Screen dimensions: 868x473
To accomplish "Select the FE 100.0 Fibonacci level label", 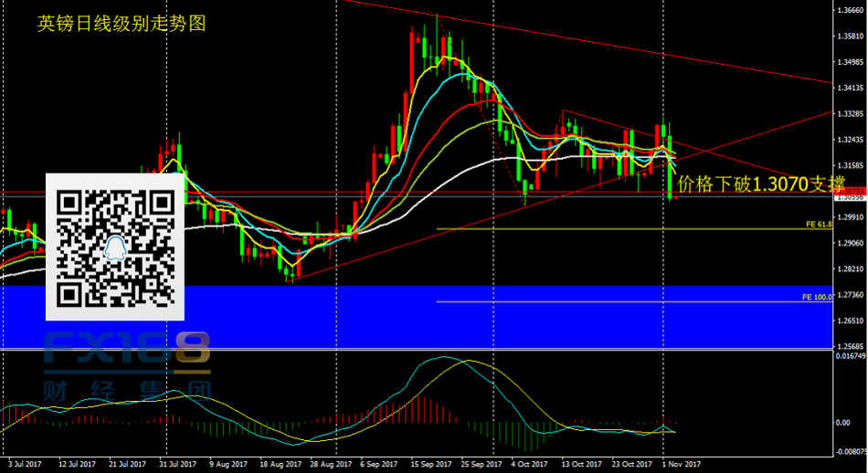I will [x=816, y=297].
